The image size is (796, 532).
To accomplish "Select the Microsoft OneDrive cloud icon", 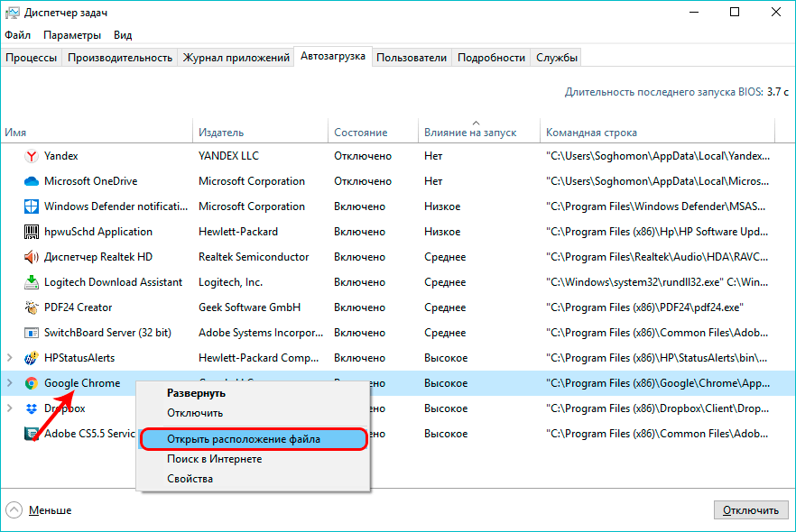I will [x=31, y=181].
